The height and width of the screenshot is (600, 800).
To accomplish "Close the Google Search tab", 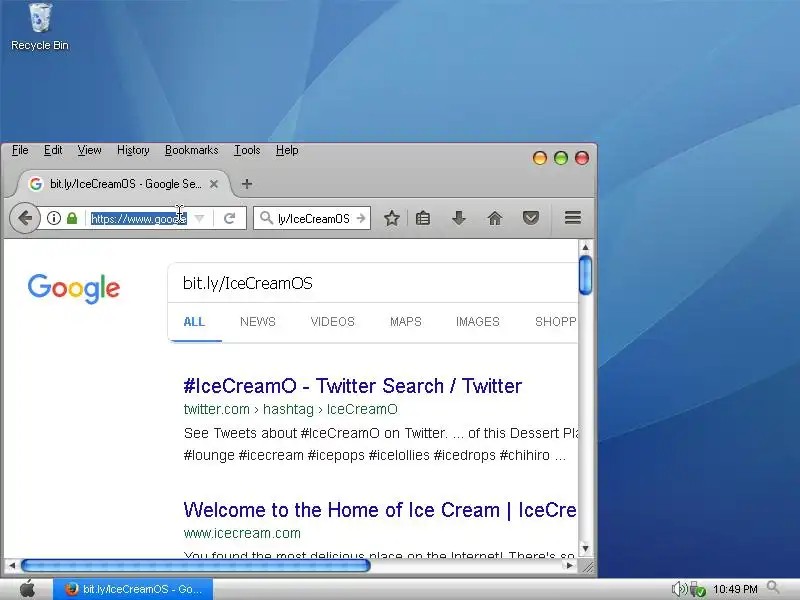I will [214, 184].
